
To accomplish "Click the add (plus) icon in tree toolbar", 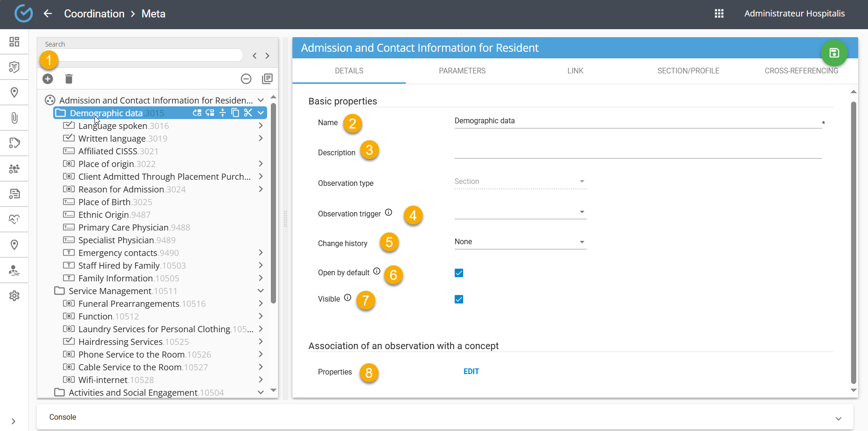I will coord(47,79).
